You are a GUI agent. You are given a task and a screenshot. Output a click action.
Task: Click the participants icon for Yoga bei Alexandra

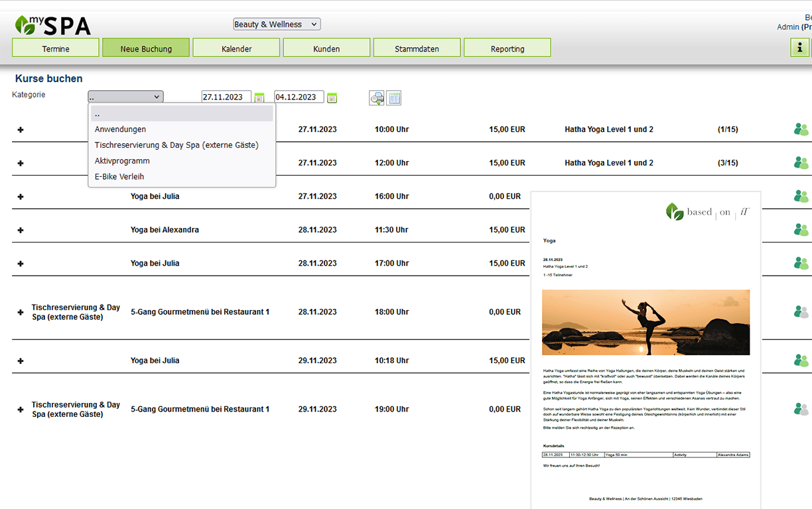[801, 230]
